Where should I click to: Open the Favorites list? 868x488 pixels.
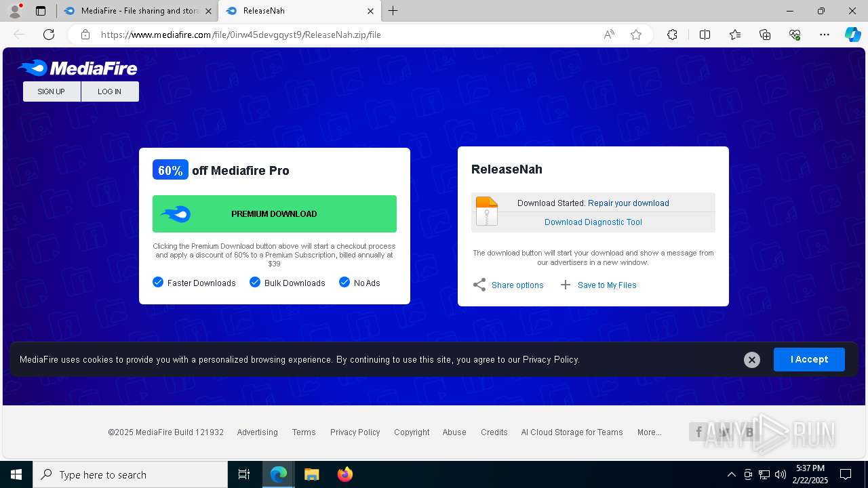pos(735,35)
